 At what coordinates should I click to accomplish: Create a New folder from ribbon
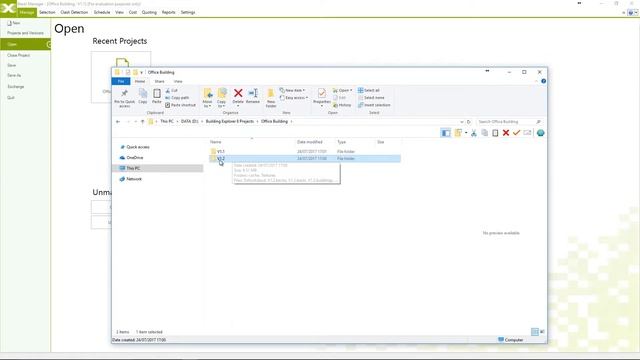click(271, 98)
